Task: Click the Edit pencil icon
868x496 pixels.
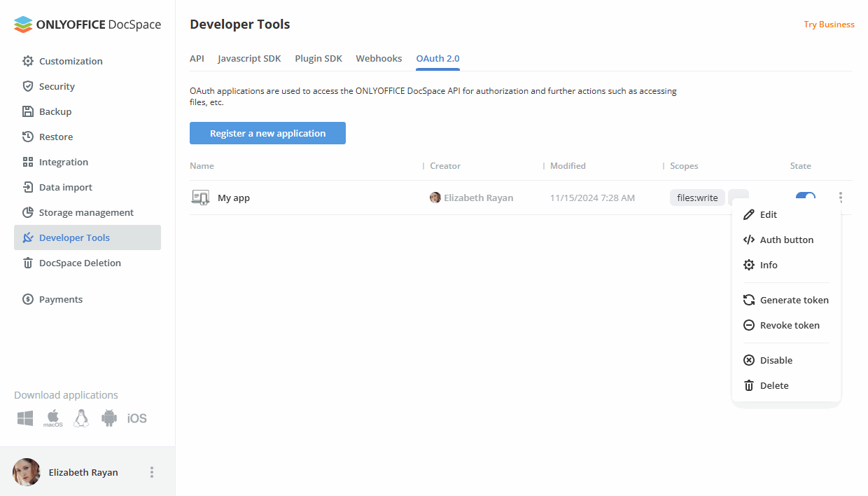Action: point(749,214)
